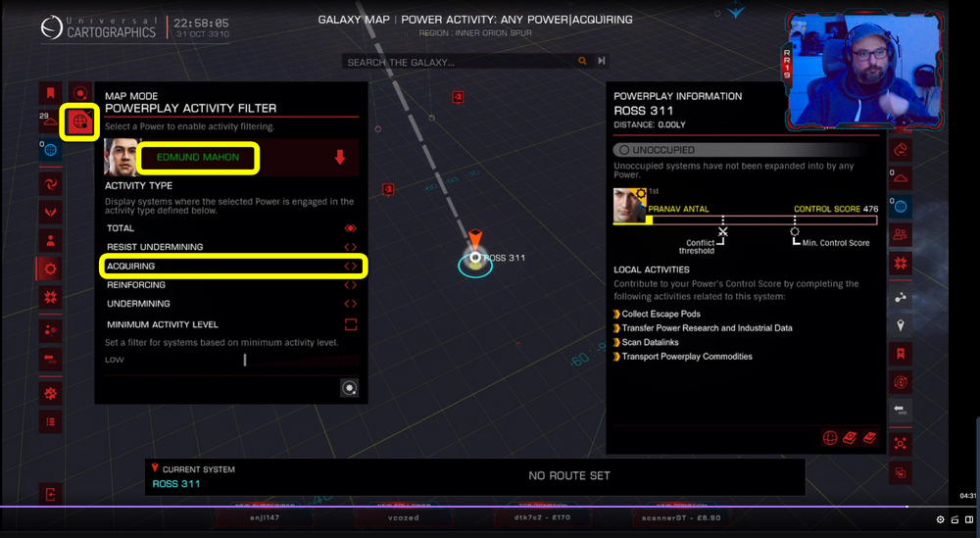
Task: Click the Search the Galaxy input field
Action: pos(460,62)
